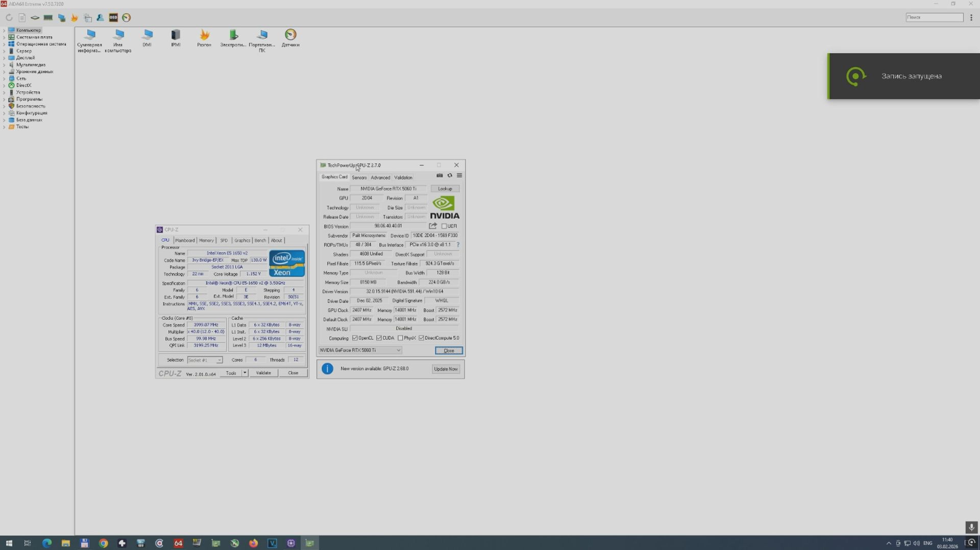The height and width of the screenshot is (550, 980).
Task: Open the Memory tab in CPU-Z
Action: 206,240
